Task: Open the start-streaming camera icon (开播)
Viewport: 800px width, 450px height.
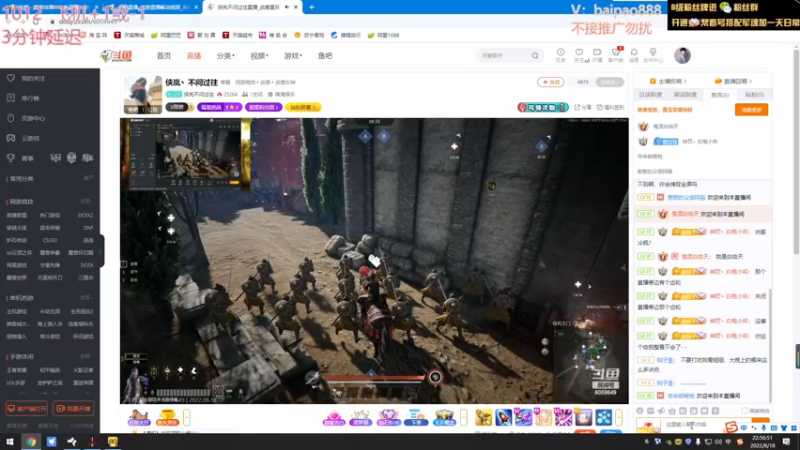Action: pyautogui.click(x=597, y=55)
